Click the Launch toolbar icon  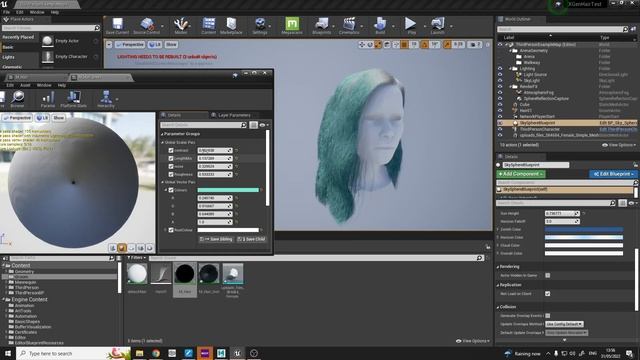[x=438, y=26]
